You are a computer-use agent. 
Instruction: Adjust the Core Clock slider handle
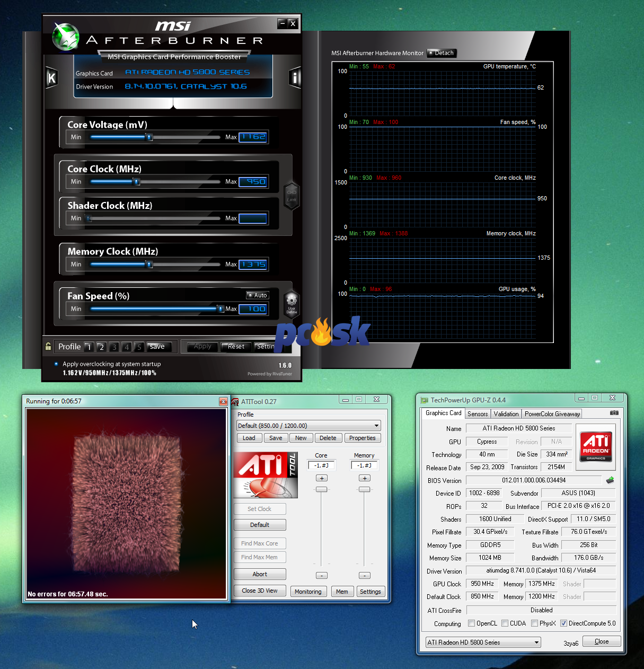[x=136, y=182]
